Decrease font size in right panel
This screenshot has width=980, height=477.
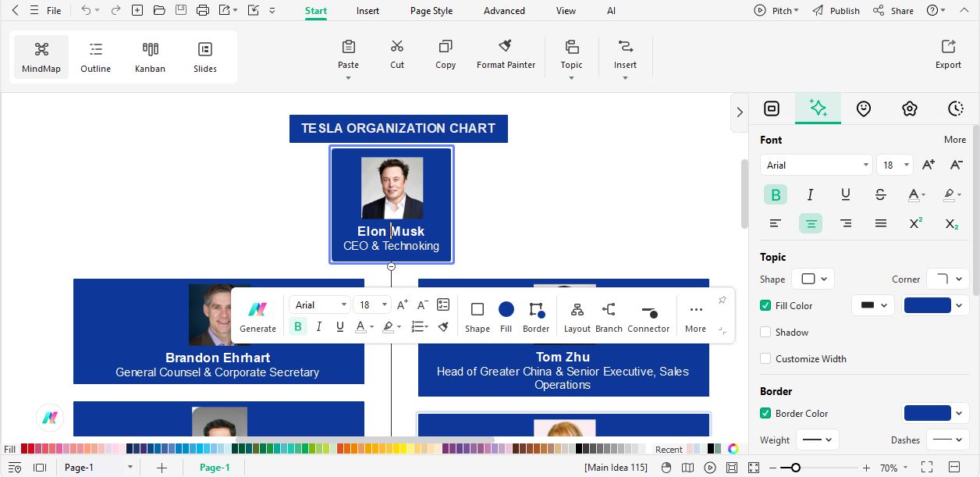[x=956, y=165]
